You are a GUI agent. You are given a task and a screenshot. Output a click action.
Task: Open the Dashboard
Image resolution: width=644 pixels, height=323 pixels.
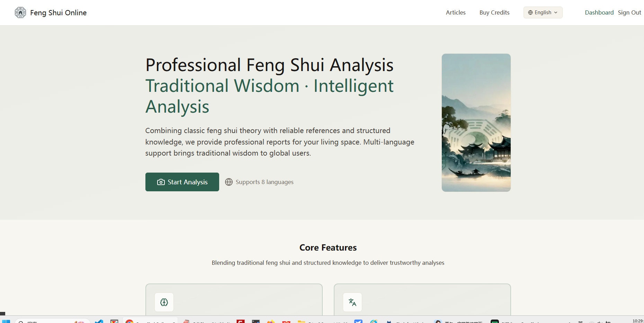(x=599, y=12)
